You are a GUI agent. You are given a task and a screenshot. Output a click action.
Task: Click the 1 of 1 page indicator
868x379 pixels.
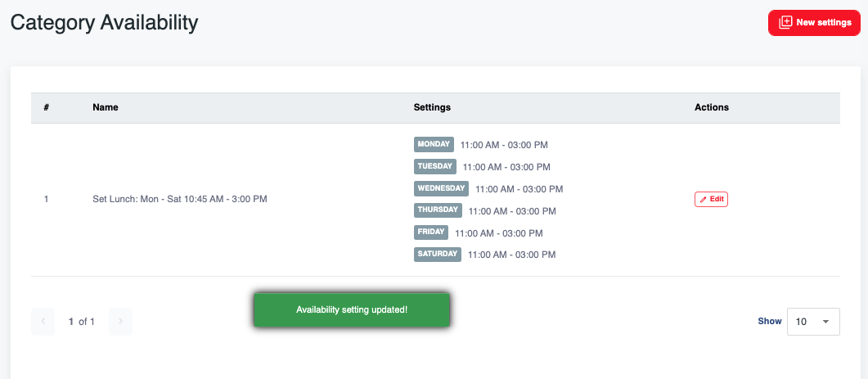(82, 322)
